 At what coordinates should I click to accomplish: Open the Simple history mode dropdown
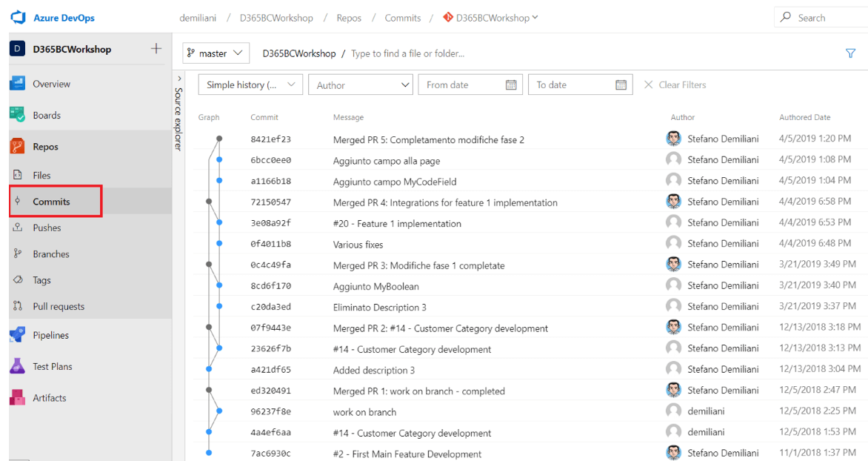(x=250, y=84)
